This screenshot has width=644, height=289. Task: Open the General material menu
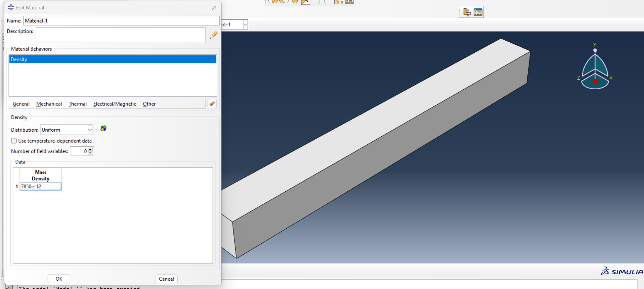click(x=21, y=104)
